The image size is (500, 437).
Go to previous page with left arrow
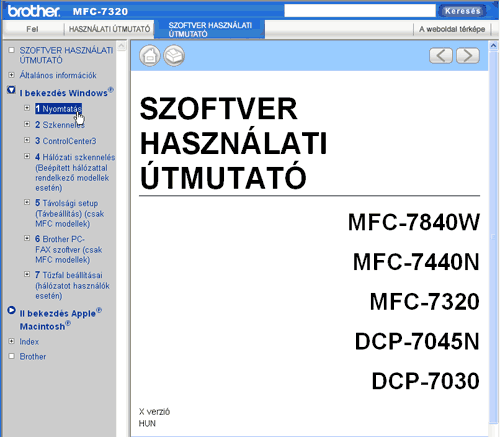(441, 55)
